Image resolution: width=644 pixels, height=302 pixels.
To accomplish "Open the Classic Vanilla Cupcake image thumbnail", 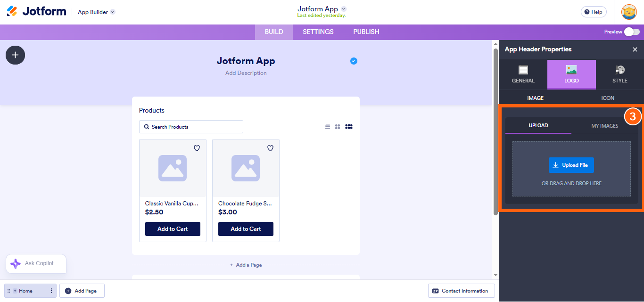I will point(173,168).
